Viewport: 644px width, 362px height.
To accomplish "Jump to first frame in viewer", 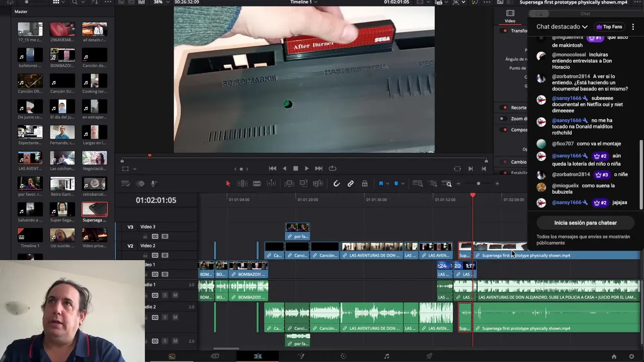I will (272, 168).
